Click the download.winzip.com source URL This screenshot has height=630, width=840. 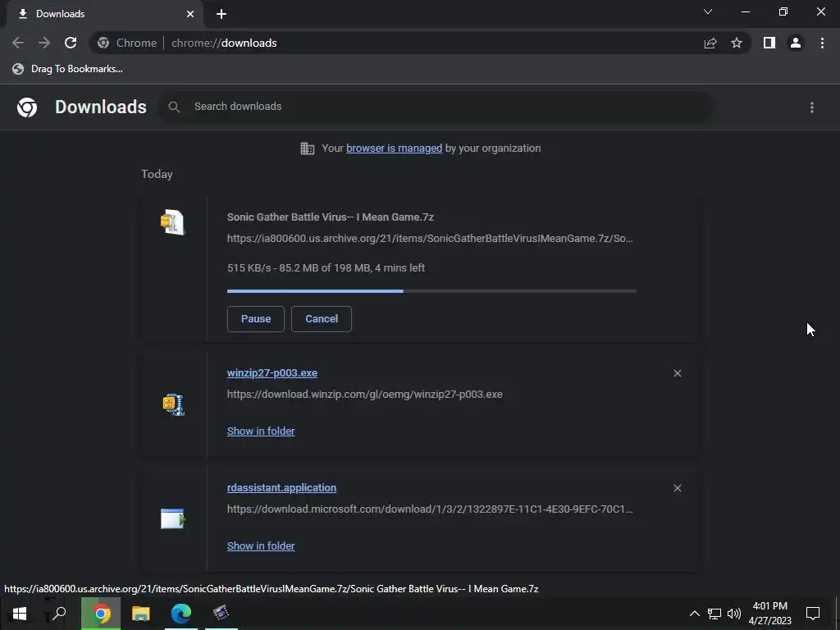point(365,395)
